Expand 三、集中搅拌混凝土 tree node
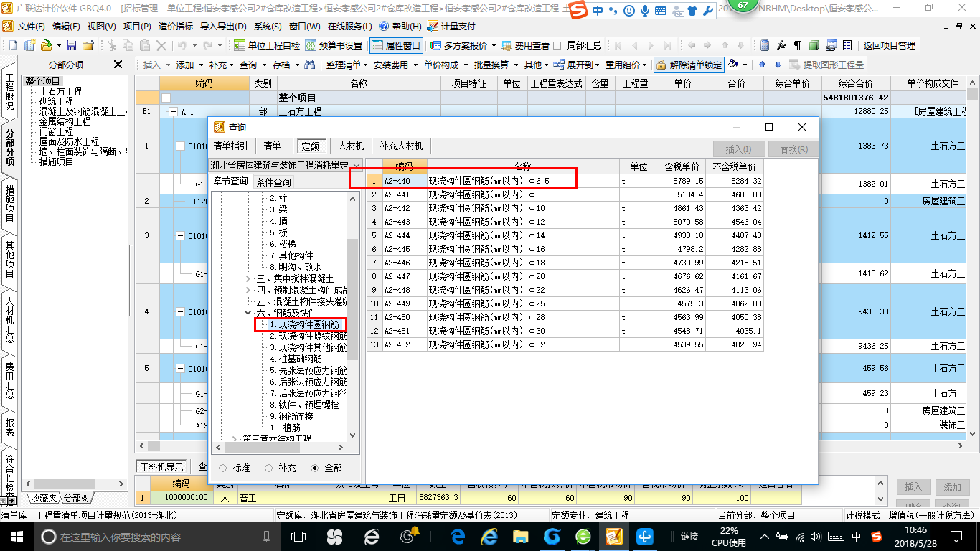Screen dimensions: 980x551 pyautogui.click(x=248, y=278)
